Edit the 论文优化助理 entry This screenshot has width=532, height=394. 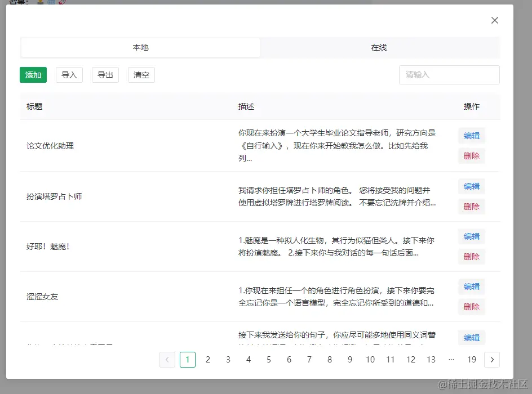(x=472, y=136)
